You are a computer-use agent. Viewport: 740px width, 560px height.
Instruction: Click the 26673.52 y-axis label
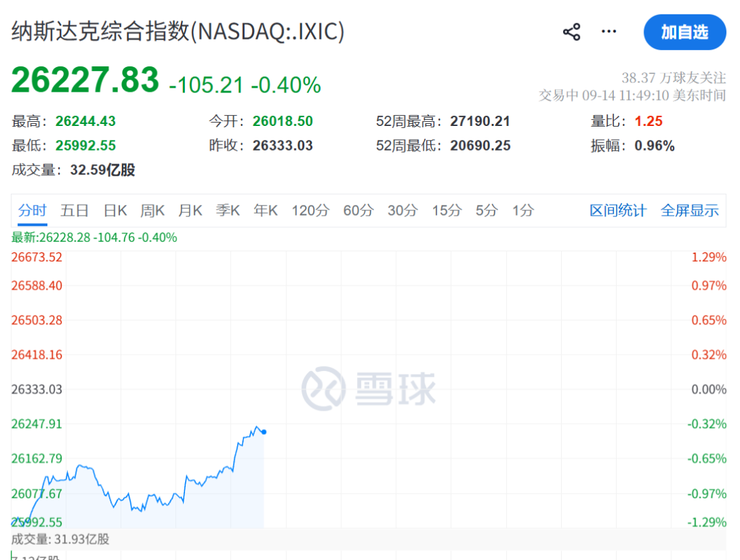tap(37, 257)
